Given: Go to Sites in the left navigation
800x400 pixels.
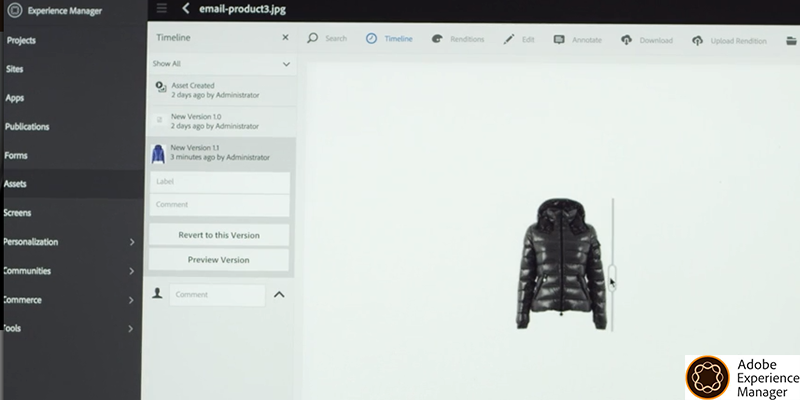Looking at the screenshot, I should (x=16, y=69).
